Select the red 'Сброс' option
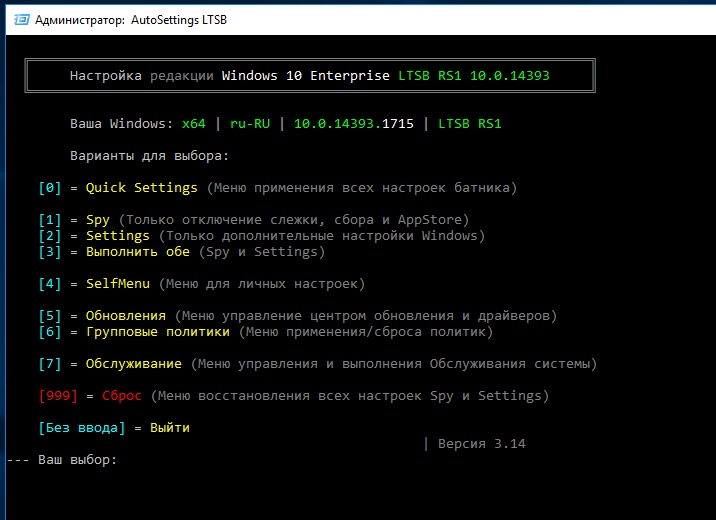 [x=121, y=396]
